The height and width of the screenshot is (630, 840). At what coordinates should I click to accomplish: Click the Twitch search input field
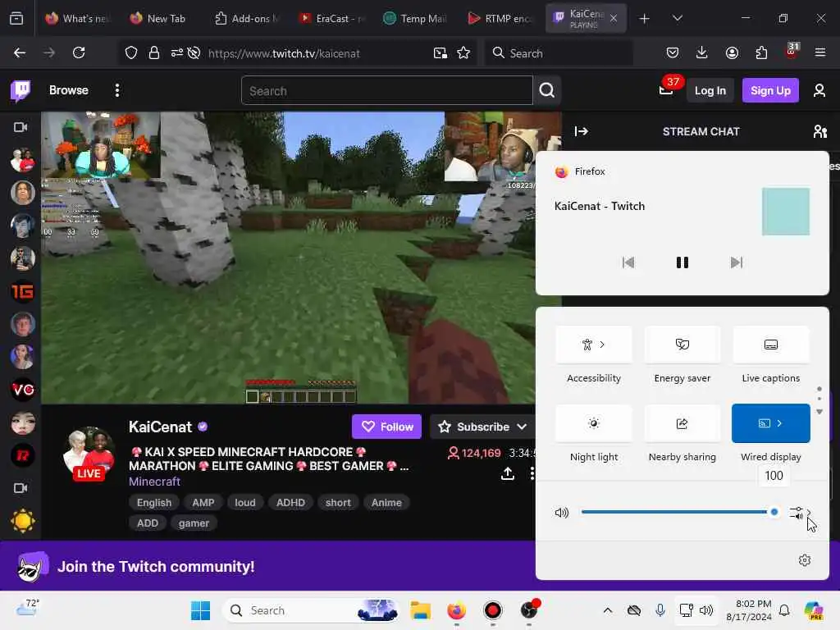point(387,90)
